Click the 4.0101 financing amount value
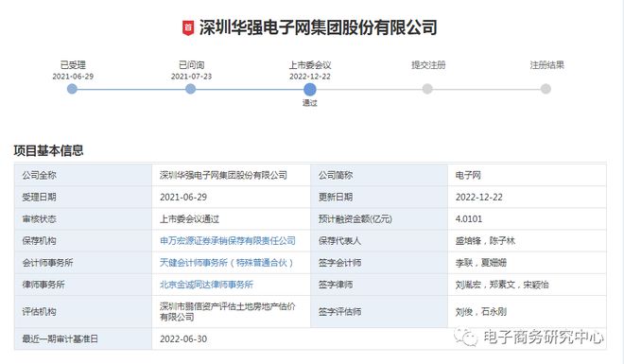 coord(469,218)
